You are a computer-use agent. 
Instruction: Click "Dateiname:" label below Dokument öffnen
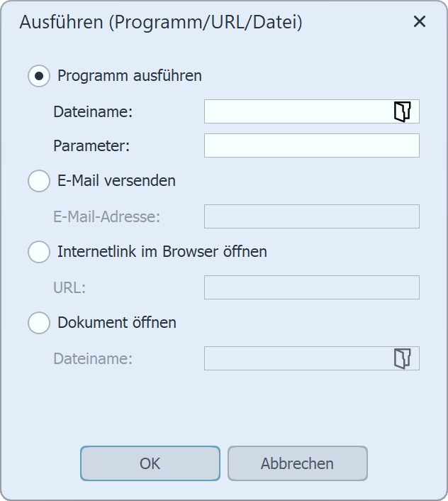coord(93,359)
